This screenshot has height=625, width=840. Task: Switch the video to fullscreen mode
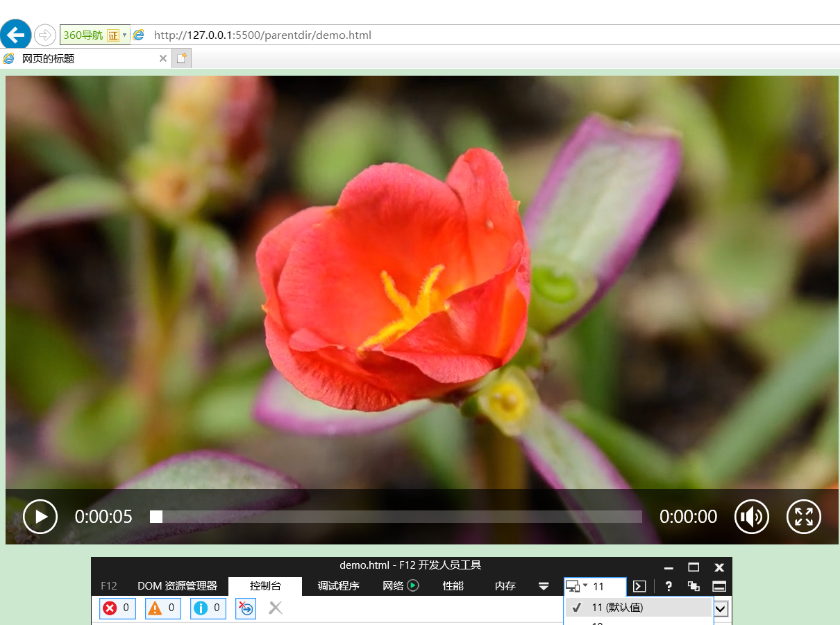(x=804, y=517)
